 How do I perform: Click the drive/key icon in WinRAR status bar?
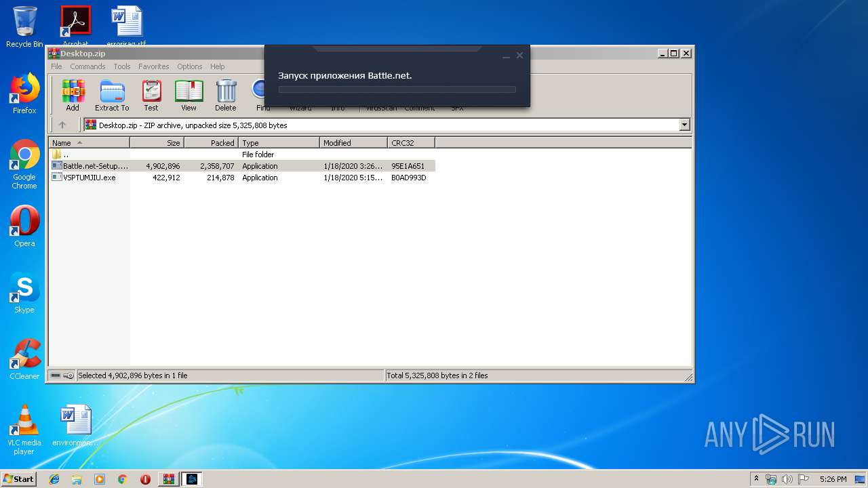click(x=62, y=375)
